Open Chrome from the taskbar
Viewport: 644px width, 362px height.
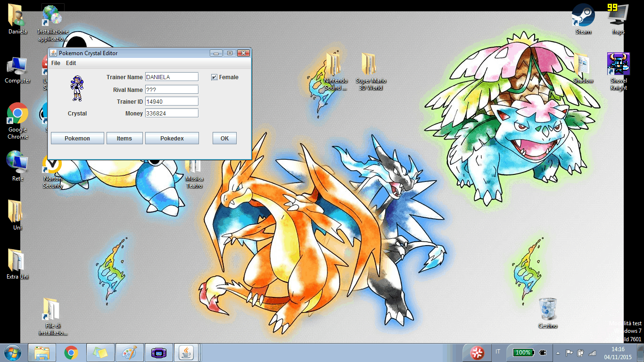pos(71,353)
